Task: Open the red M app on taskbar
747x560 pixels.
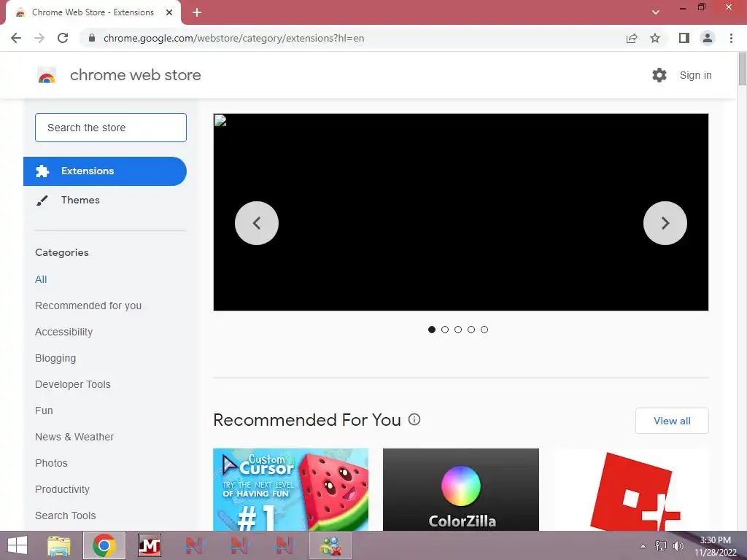Action: (x=149, y=545)
